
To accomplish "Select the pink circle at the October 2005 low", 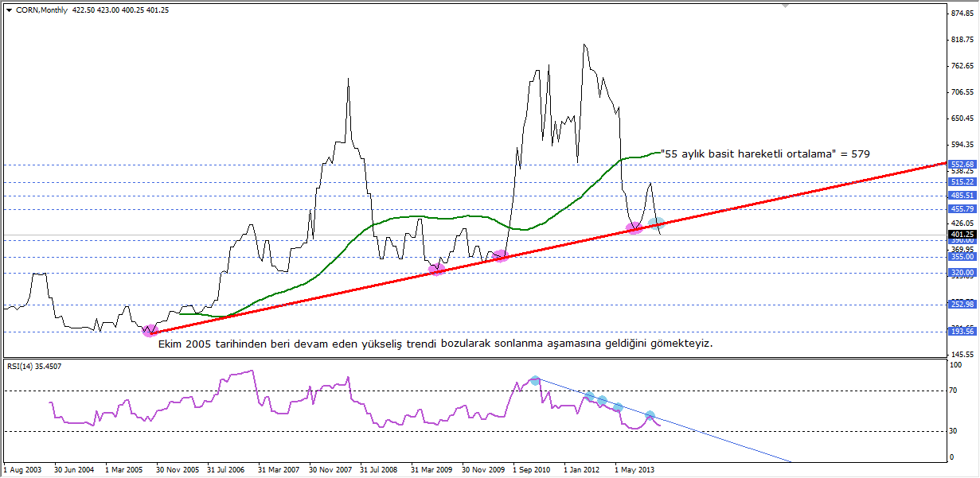I will coord(150,331).
